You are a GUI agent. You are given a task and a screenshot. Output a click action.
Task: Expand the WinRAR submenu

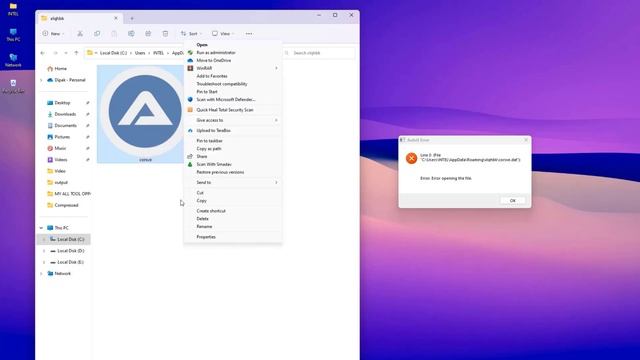pos(233,68)
